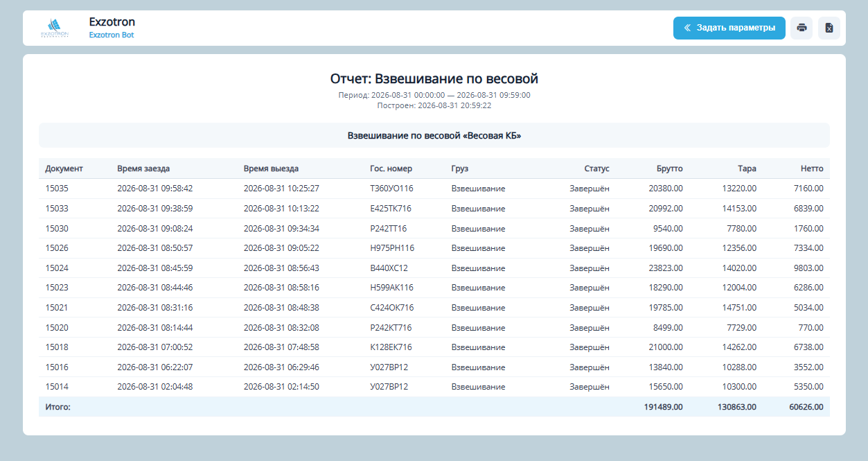Viewport: 868px width, 461px height.
Task: Open the 'Задать параметры' button
Action: tap(729, 28)
